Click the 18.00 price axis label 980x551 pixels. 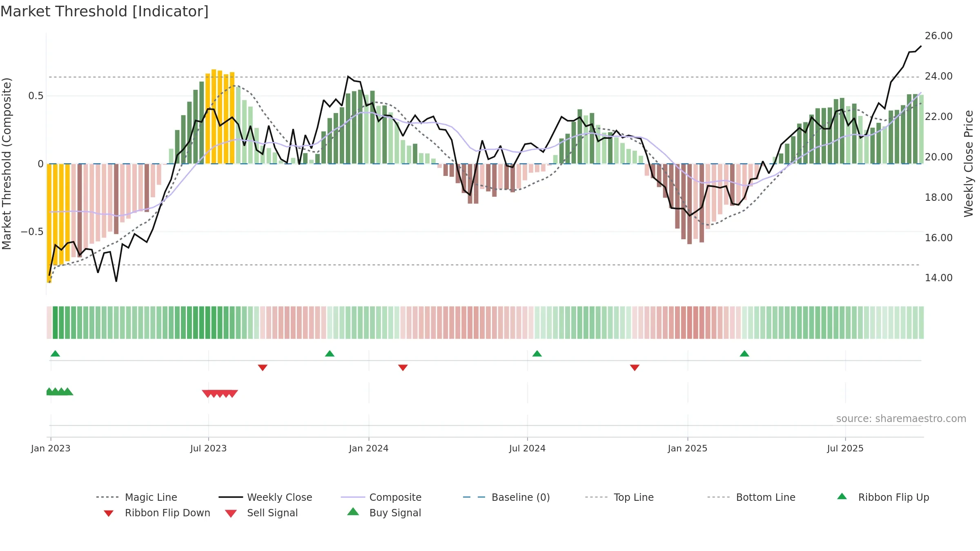click(x=939, y=198)
